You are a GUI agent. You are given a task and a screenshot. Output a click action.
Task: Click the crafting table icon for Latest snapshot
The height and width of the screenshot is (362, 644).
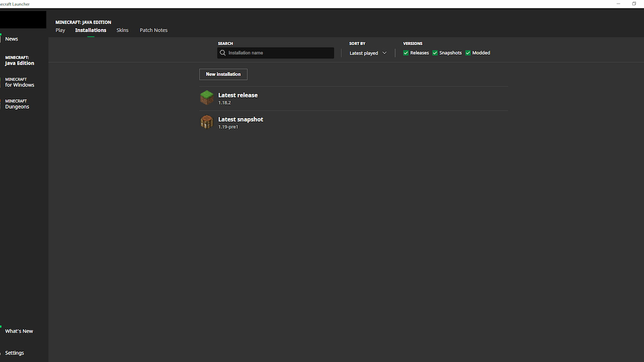point(207,122)
